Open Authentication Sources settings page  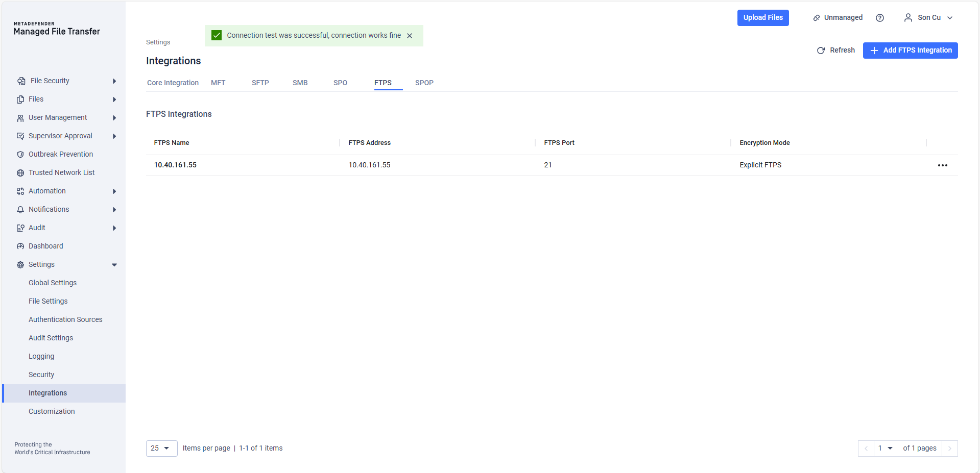[65, 319]
